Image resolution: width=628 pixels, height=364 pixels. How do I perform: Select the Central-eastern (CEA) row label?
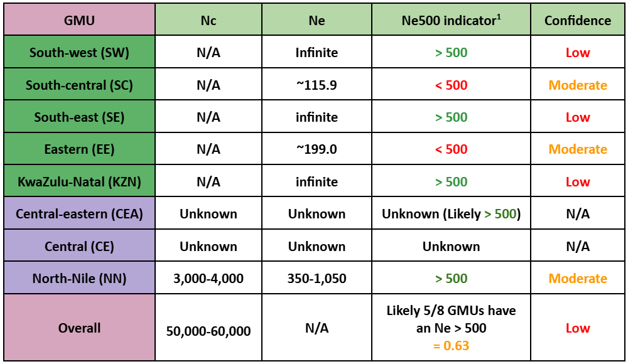pos(79,213)
